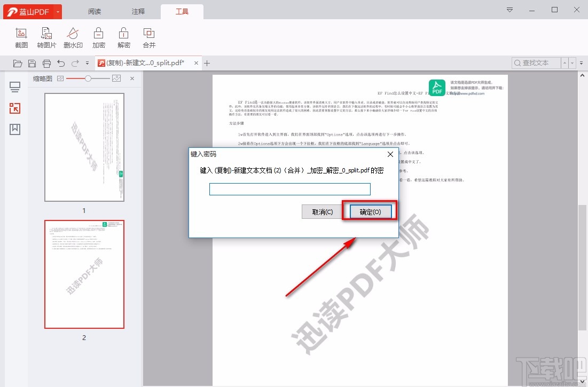
Task: Click inside the password input box
Action: [289, 188]
